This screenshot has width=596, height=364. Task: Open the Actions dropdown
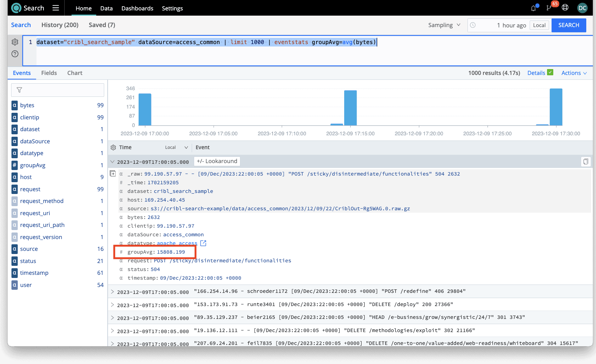(574, 73)
